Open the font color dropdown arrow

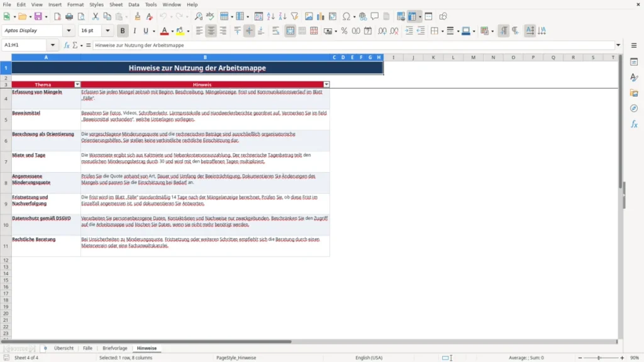(172, 31)
